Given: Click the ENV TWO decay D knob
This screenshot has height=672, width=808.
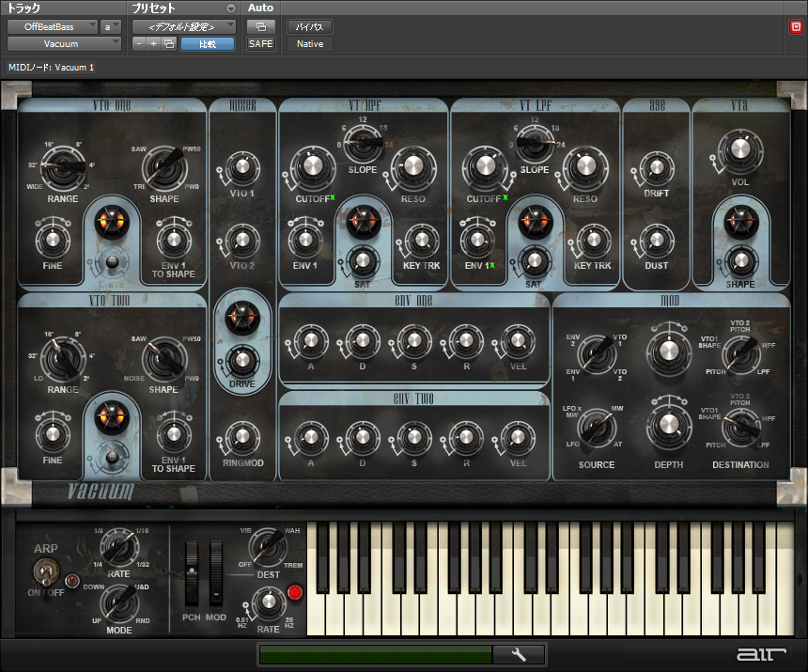Looking at the screenshot, I should pyautogui.click(x=363, y=438).
